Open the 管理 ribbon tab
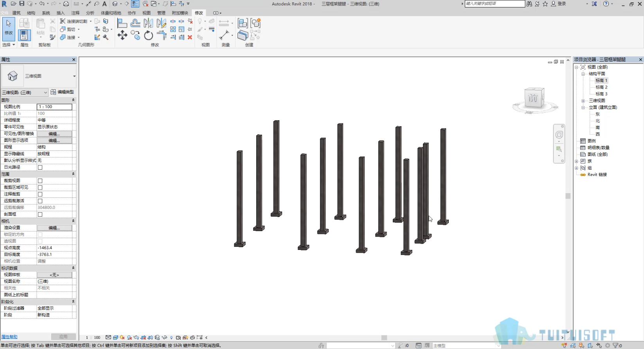The width and height of the screenshot is (644, 349). (161, 13)
